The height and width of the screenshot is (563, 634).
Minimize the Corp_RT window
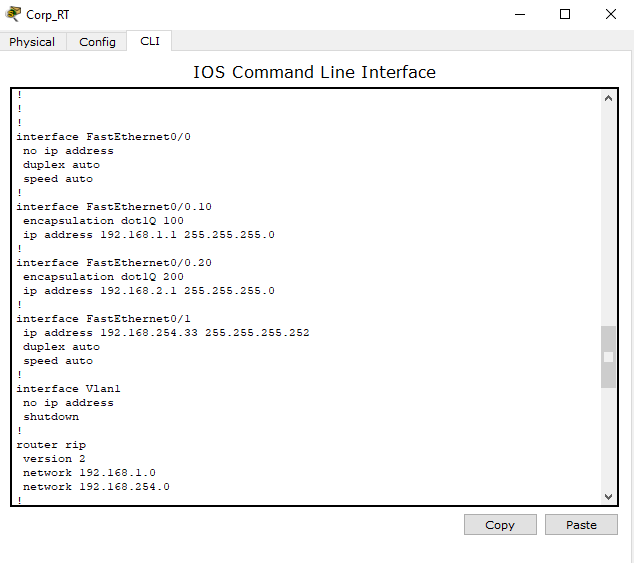519,14
